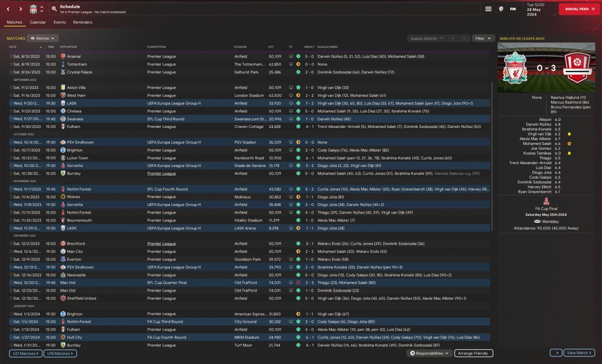This screenshot has height=364, width=602.
Task: Click the Luton Town club badge
Action: tap(63, 158)
